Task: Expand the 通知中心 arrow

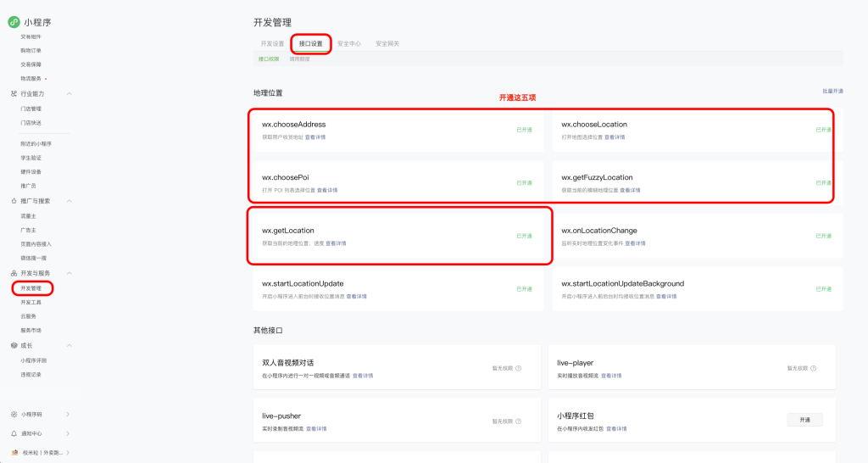Action: pyautogui.click(x=68, y=433)
